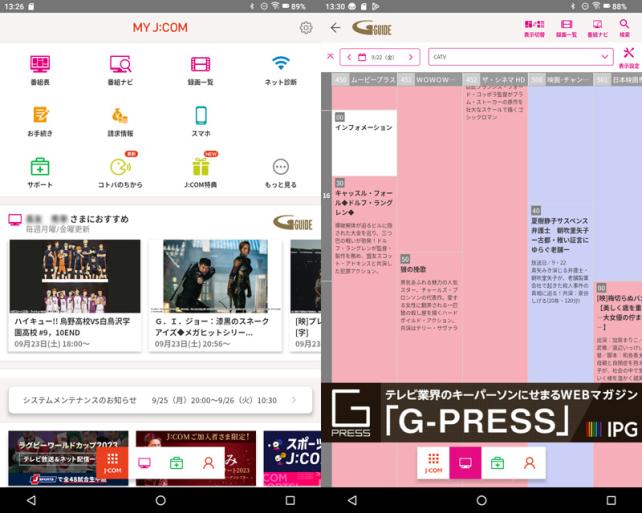Select the 映画・チャンネル header

pos(561,79)
